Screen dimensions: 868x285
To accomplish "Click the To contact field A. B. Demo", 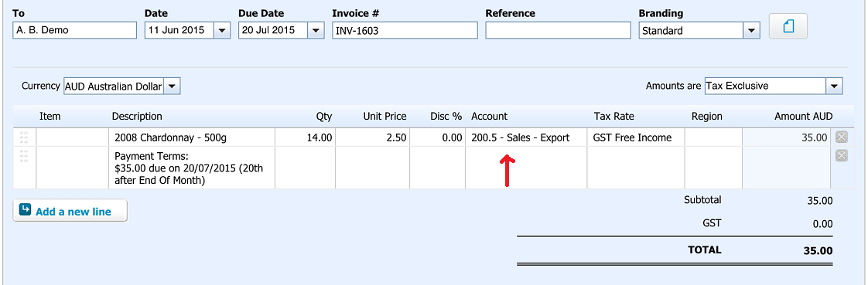I will 74,30.
